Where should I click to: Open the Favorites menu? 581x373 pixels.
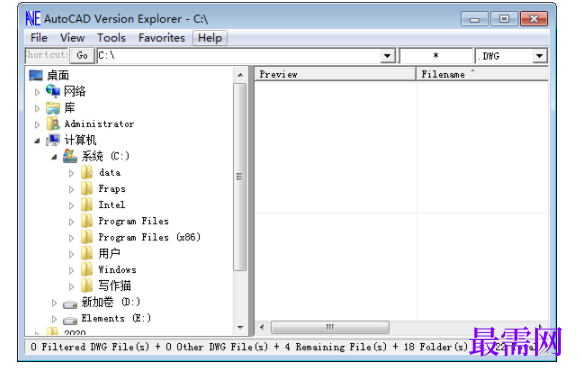click(162, 38)
